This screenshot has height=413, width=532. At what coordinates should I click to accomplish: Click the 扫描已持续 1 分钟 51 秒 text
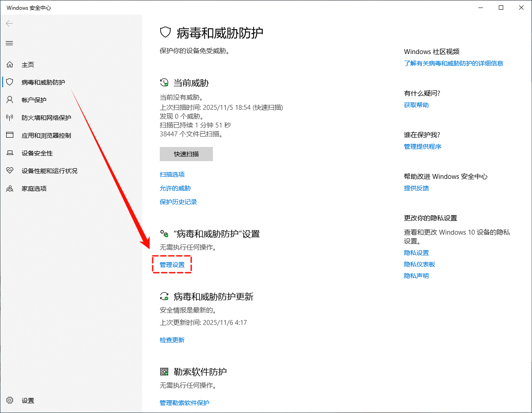click(x=195, y=125)
